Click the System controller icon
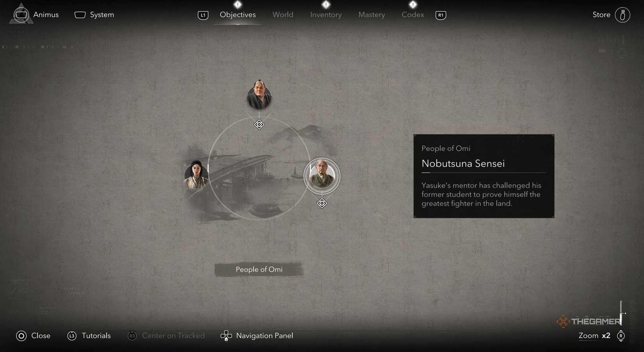 pyautogui.click(x=80, y=14)
